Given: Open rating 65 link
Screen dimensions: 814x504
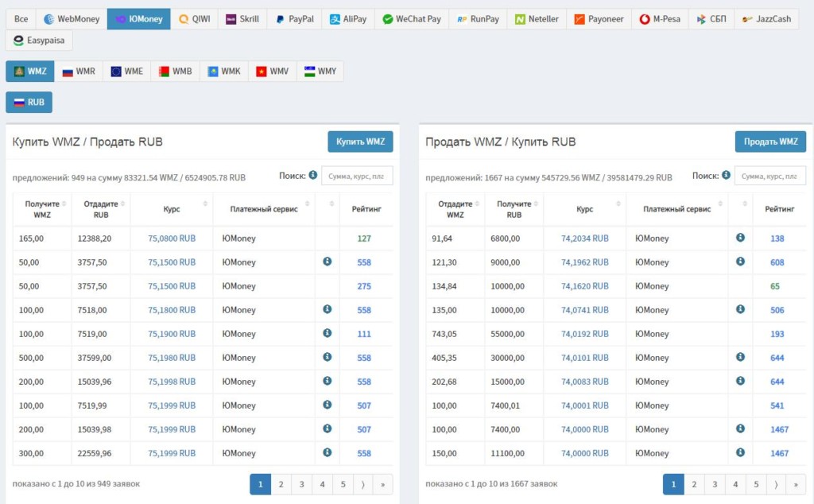Looking at the screenshot, I should pos(775,286).
